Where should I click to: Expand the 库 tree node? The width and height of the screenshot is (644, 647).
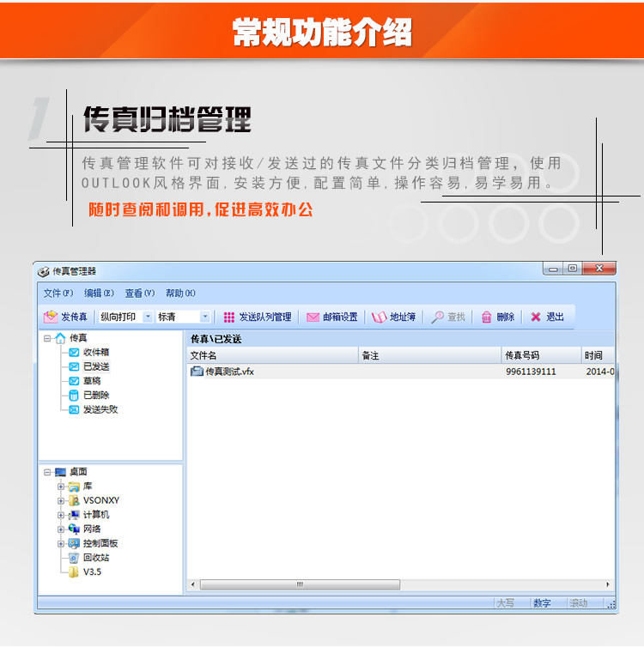tap(61, 487)
